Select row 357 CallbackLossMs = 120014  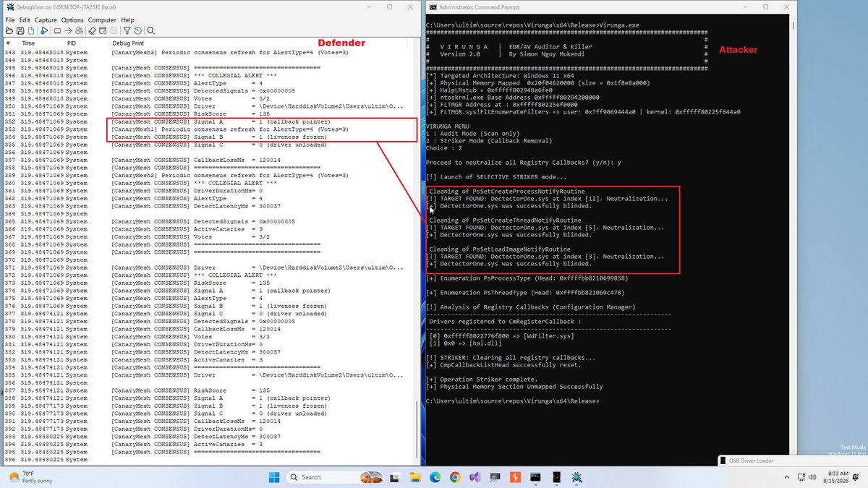(x=208, y=160)
